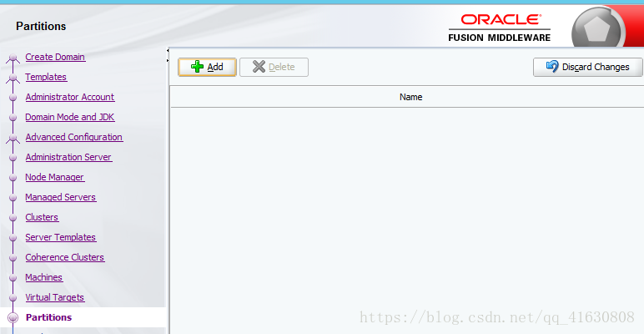Go to the Administration Server step
This screenshot has width=644, height=334.
click(68, 157)
